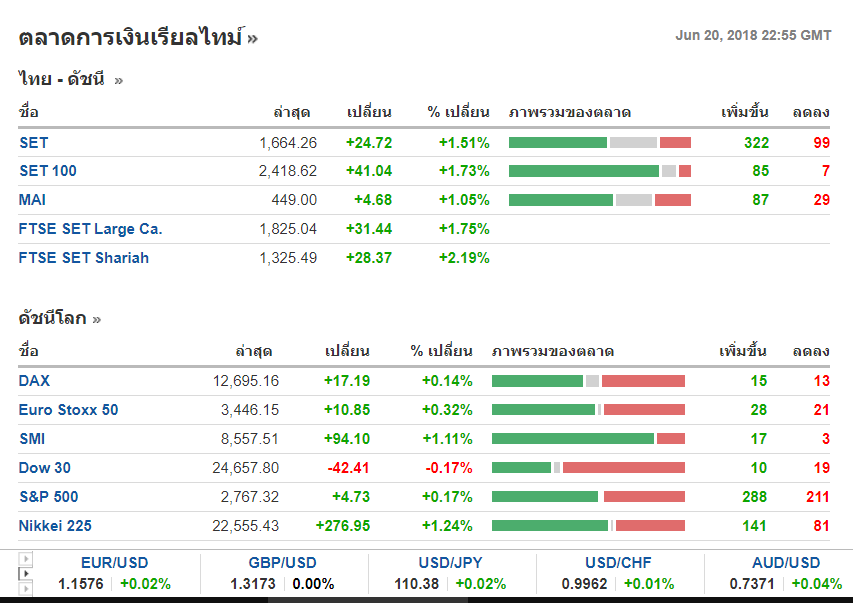This screenshot has height=603, width=853.
Task: Click the Euro Stoxx 50 link
Action: 68,410
